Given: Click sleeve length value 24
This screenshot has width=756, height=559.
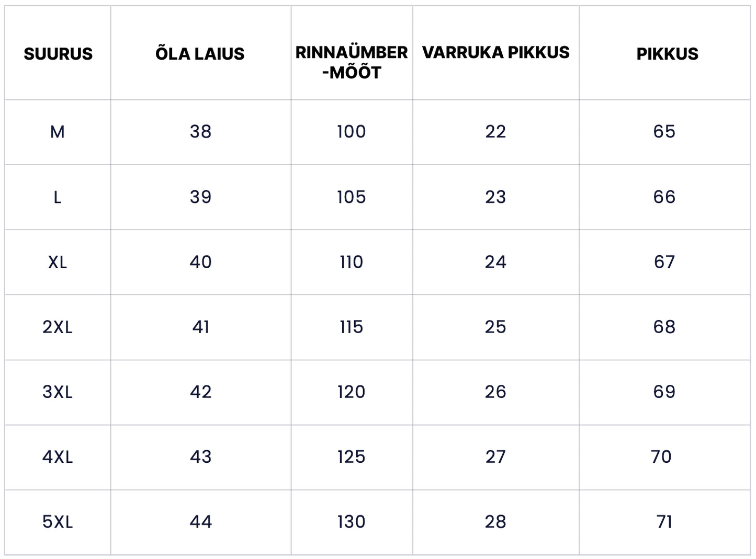Looking at the screenshot, I should 495,262.
